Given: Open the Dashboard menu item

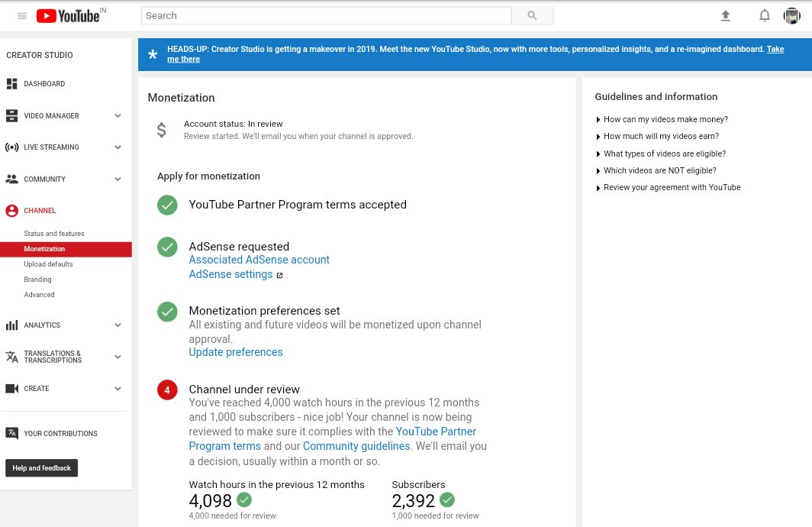Looking at the screenshot, I should [44, 84].
